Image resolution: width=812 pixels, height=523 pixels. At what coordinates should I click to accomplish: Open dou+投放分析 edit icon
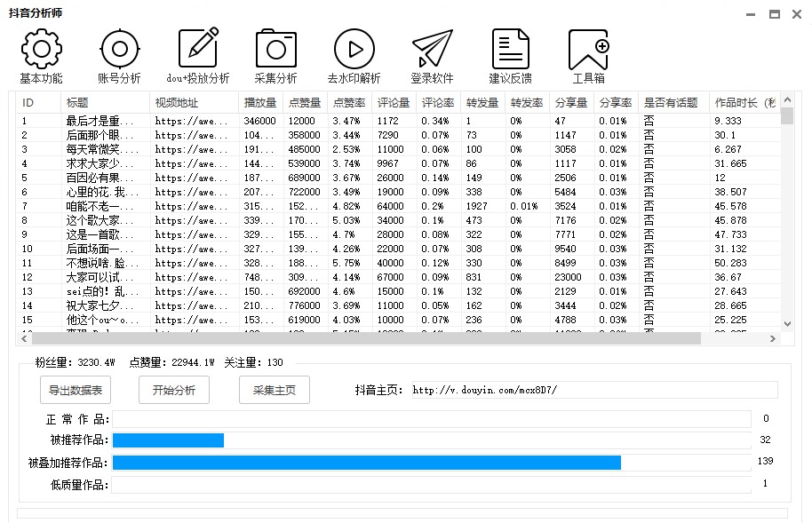coord(198,48)
